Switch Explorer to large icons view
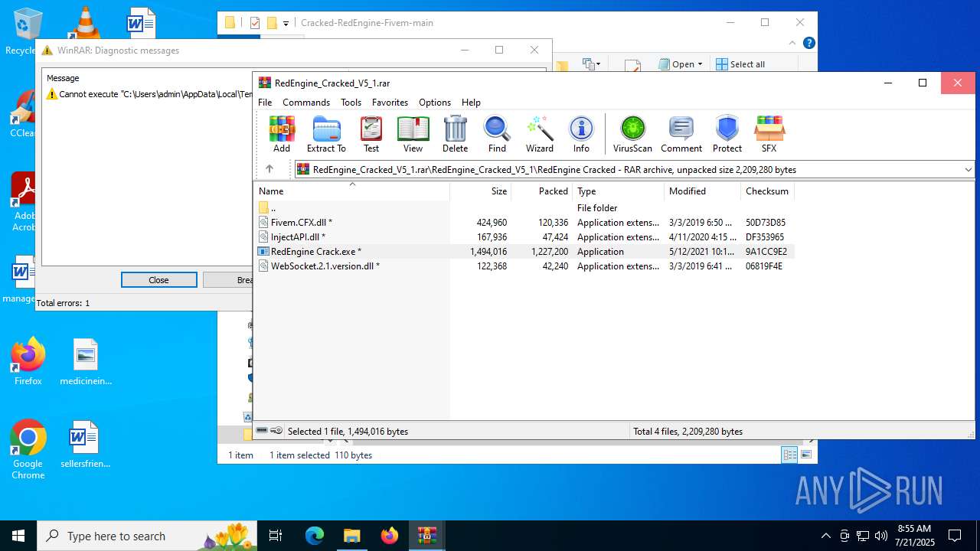Image resolution: width=980 pixels, height=551 pixels. pos(805,455)
